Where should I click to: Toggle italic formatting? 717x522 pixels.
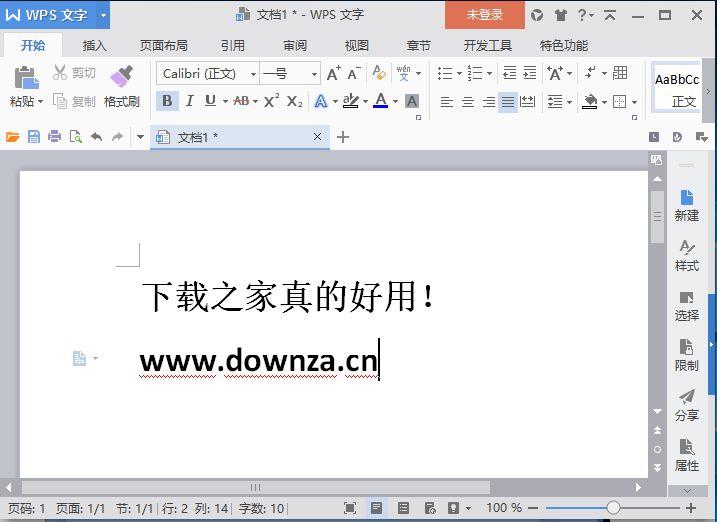coord(190,101)
